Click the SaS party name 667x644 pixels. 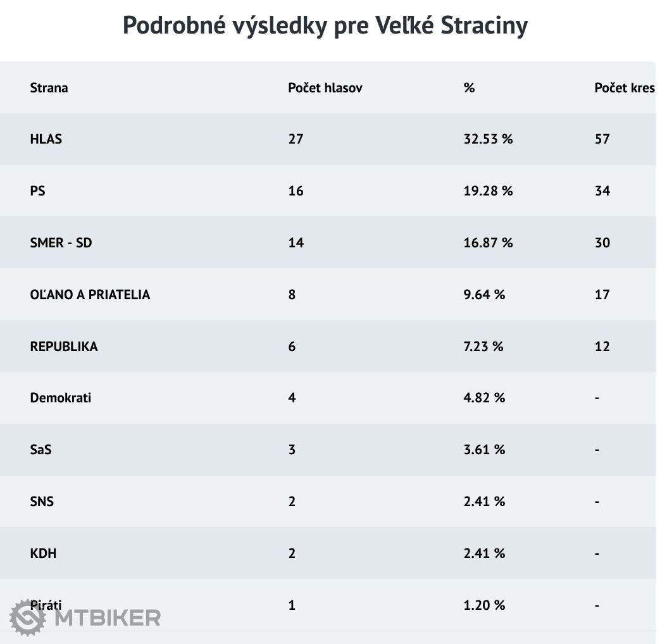(x=42, y=450)
